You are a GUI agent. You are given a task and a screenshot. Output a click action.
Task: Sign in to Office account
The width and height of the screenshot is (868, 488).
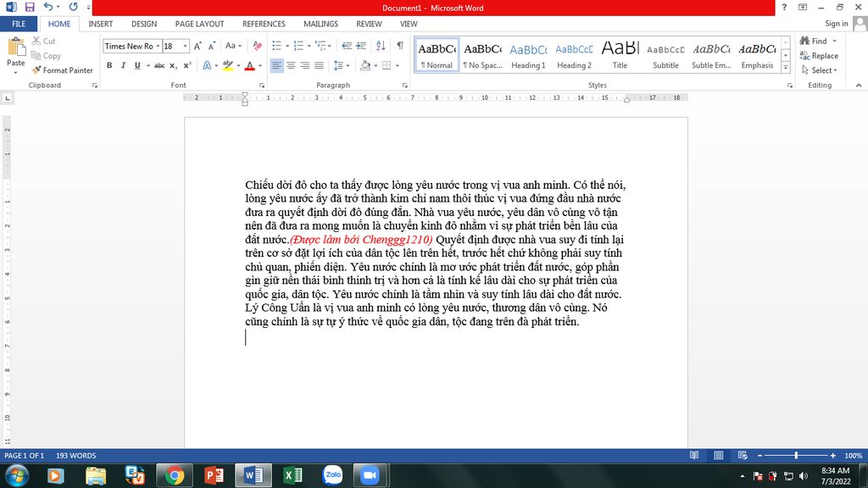(x=837, y=23)
